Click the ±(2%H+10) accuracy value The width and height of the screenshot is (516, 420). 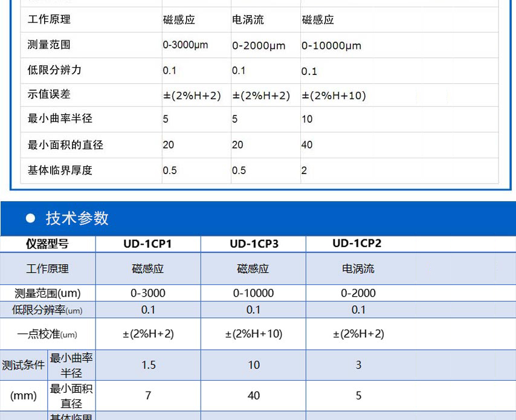253,333
